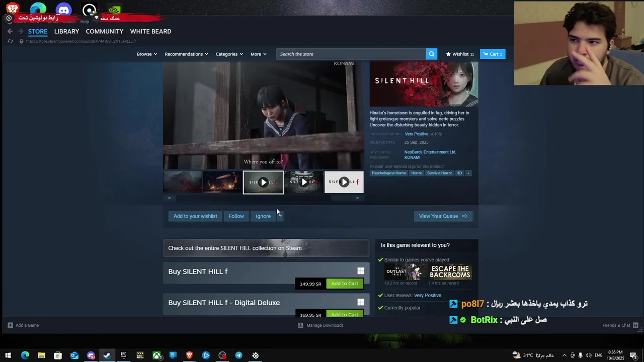Viewport: 644px width, 362px height.
Task: Open Escape the Backrooms similar game image
Action: coord(450,272)
